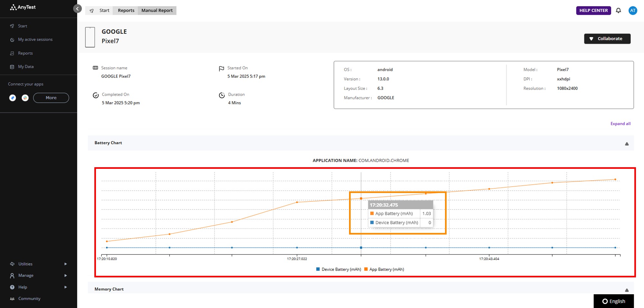Click the Session name icon
Screen dimensions: 644x308
pos(95,68)
